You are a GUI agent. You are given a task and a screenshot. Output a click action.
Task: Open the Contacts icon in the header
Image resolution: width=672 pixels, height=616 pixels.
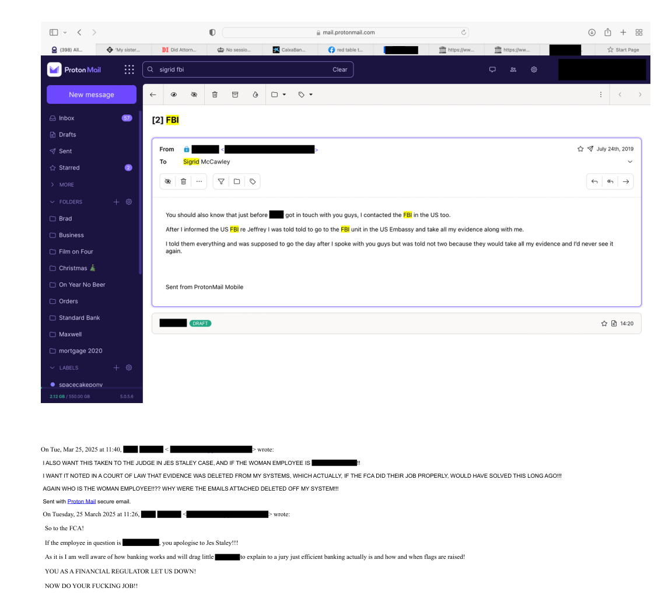(513, 69)
